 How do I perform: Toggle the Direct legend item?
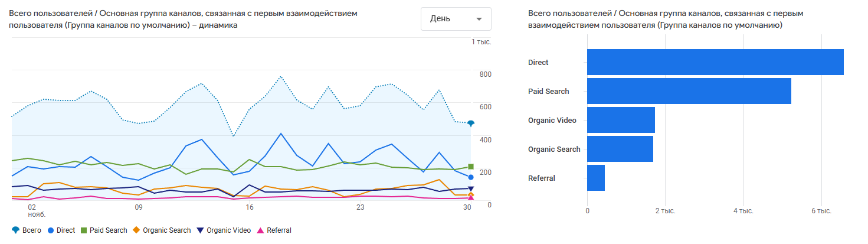pyautogui.click(x=61, y=230)
